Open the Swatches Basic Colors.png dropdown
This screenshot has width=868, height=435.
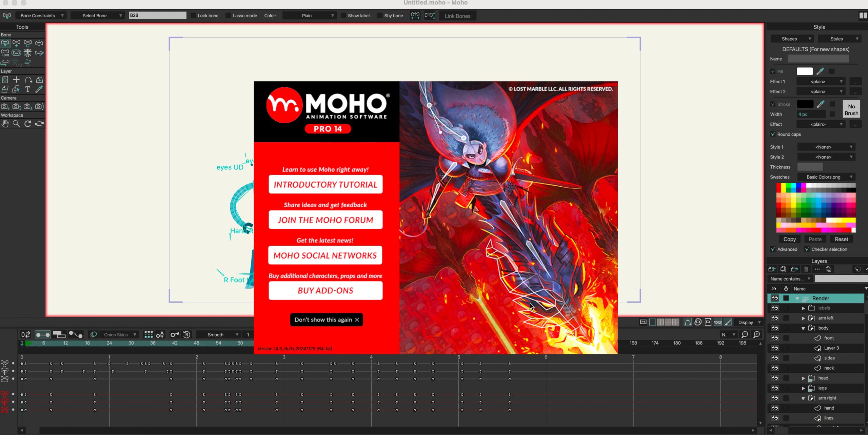[826, 177]
